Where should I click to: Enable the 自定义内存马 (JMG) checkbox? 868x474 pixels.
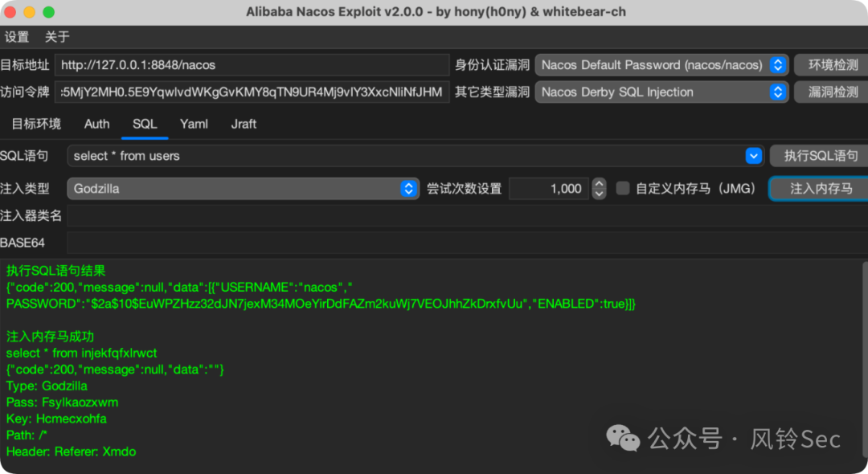(x=623, y=189)
